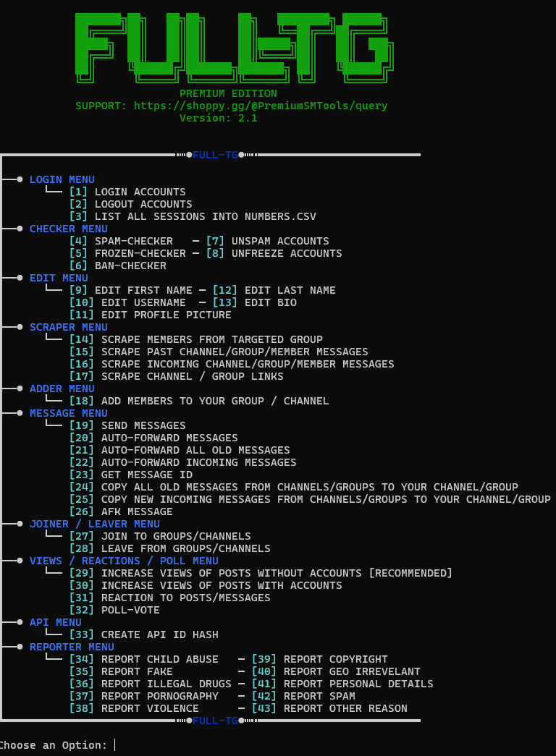Click option '[2] LOGOUT ACCOUNTS'
Image resolution: width=556 pixels, height=756 pixels.
click(x=131, y=204)
